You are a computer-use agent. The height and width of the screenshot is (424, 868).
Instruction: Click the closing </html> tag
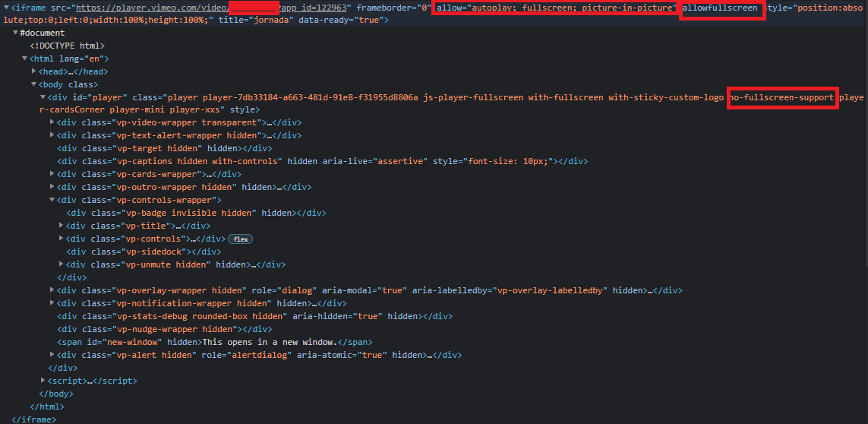(47, 407)
